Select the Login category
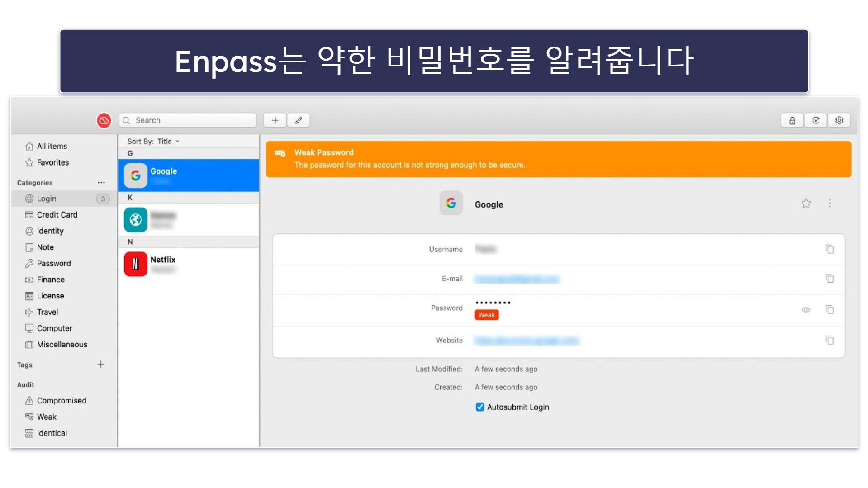Screen dimensions: 868x488 click(63, 199)
